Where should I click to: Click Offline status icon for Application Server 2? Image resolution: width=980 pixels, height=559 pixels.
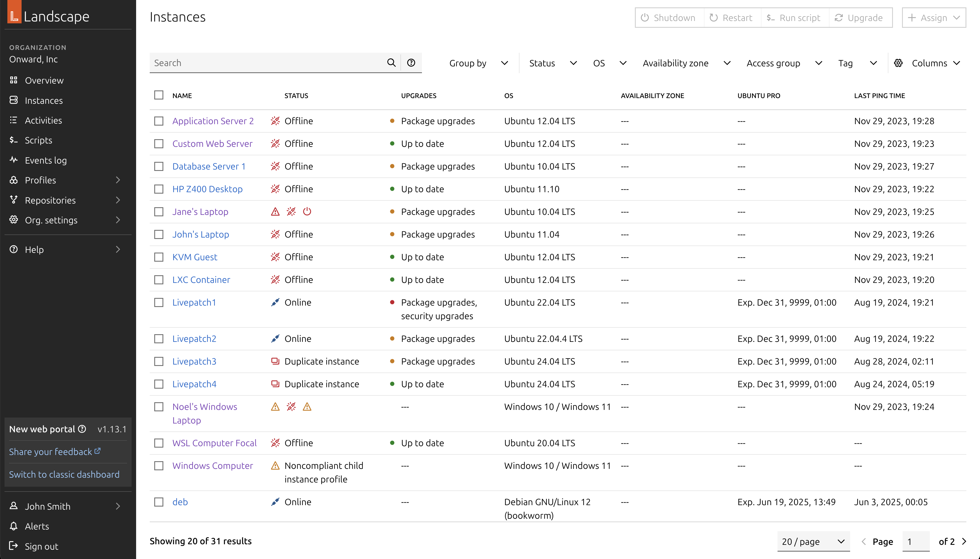(x=275, y=121)
